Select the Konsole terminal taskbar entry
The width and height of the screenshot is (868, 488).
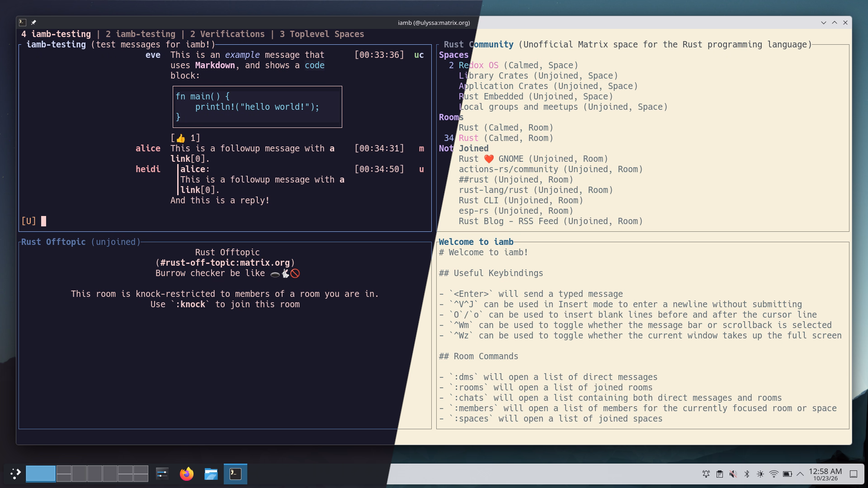[x=236, y=474]
